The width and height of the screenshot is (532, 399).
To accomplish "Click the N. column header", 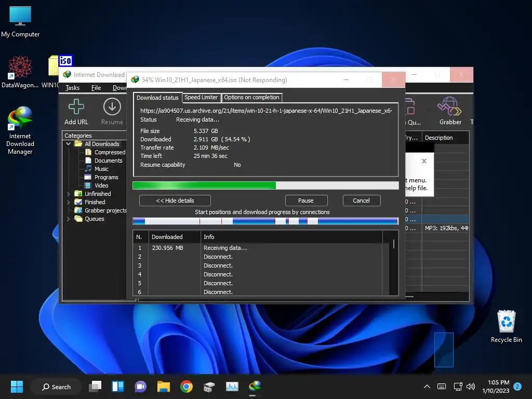I will [x=141, y=237].
